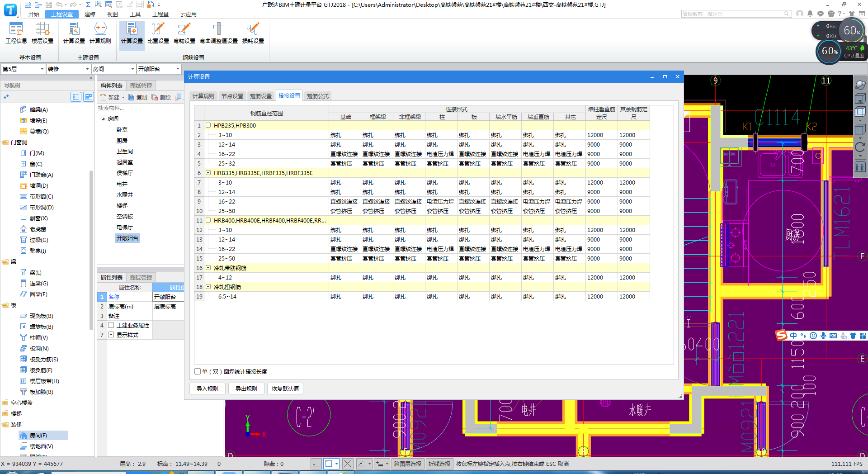Image resolution: width=868 pixels, height=474 pixels.
Task: Click 导出规则 button
Action: point(246,389)
